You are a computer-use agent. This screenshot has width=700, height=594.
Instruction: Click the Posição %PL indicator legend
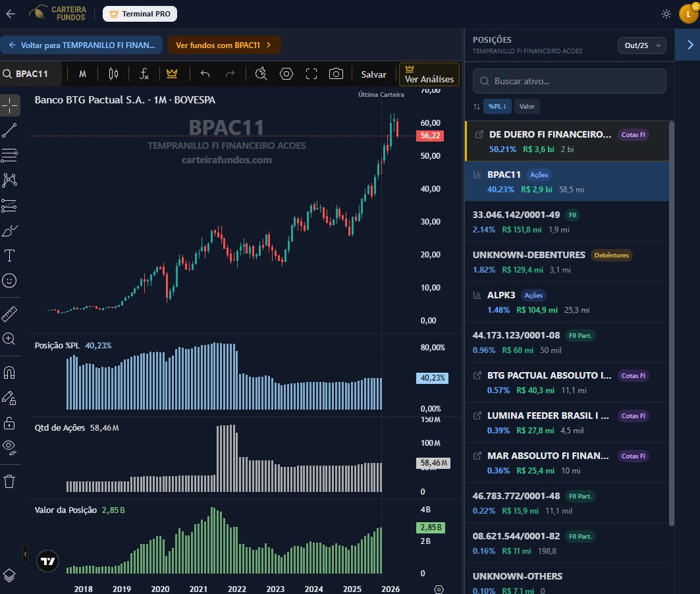coord(73,346)
